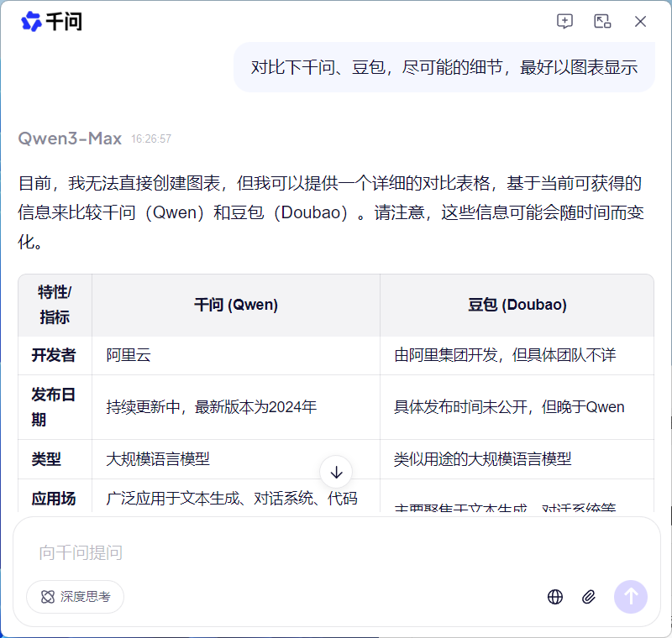The image size is (672, 638).
Task: Click the 千问 brand name text
Action: coord(64,22)
